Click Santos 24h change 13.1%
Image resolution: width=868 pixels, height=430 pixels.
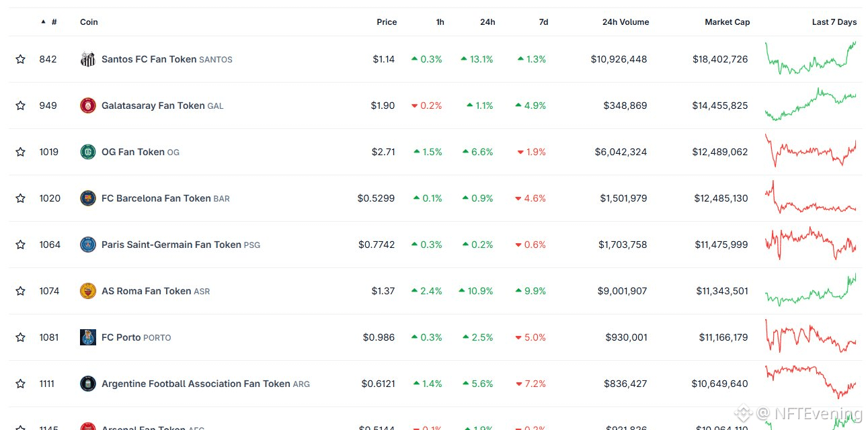pyautogui.click(x=477, y=59)
